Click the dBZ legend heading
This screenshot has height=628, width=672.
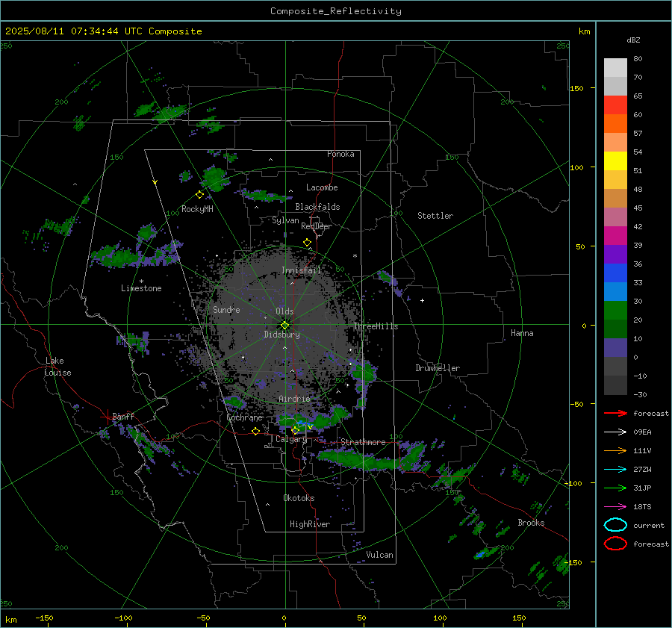(633, 40)
